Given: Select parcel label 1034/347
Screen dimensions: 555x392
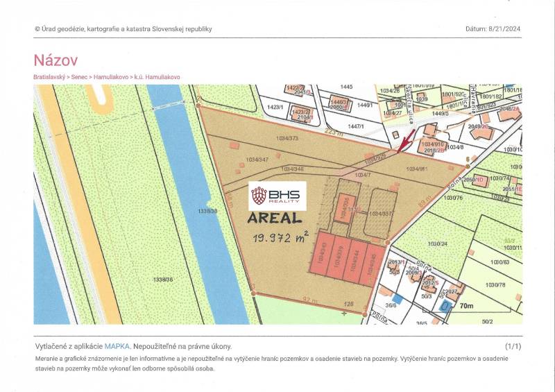Looking at the screenshot, I should [257, 160].
